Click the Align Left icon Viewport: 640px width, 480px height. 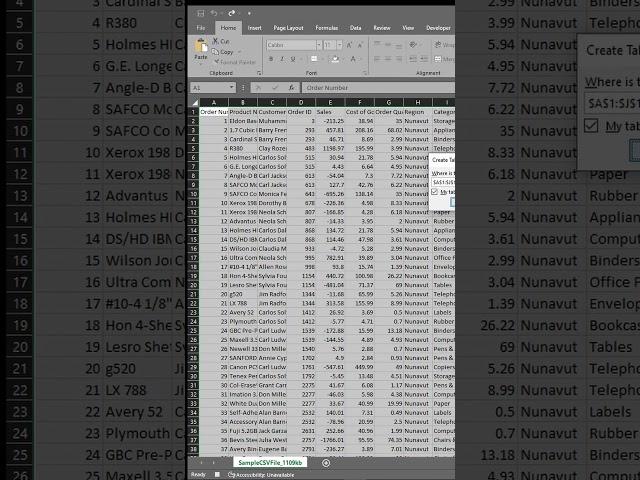click(377, 59)
